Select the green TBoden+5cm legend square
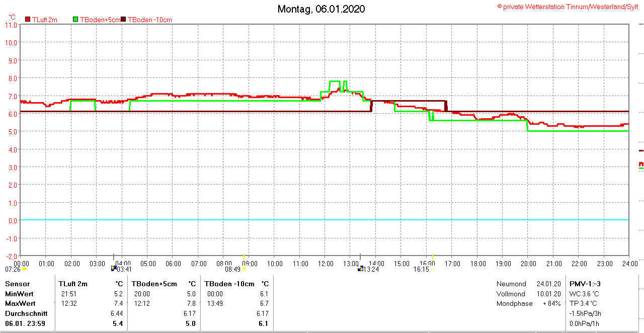Screen dimensions: 644x333 [76, 20]
